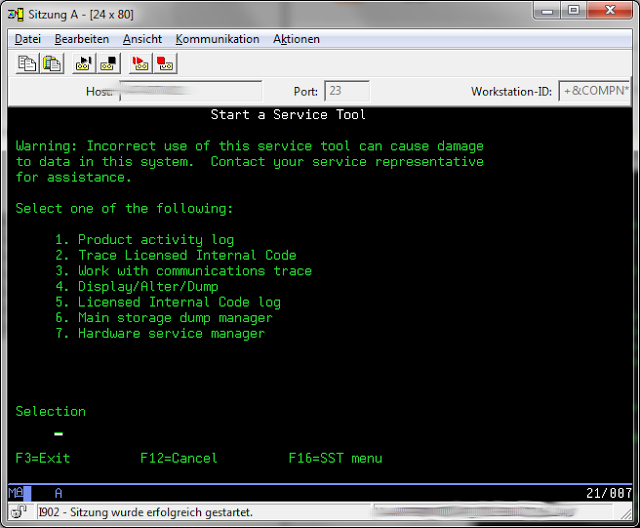Click the Copy icon in the toolbar
This screenshot has width=640, height=528.
28,63
